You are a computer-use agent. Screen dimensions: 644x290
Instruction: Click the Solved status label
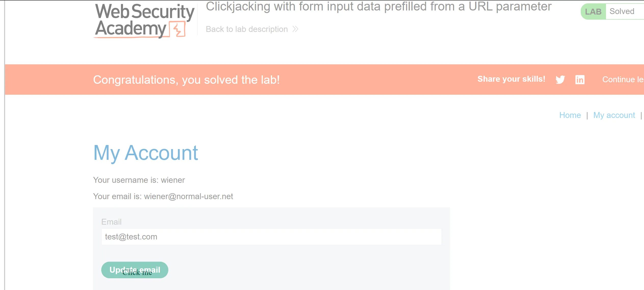[x=622, y=11]
